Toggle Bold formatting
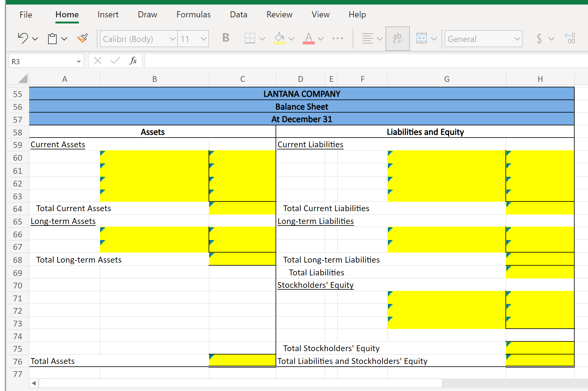Screen dimensions: 588x391 (225, 38)
